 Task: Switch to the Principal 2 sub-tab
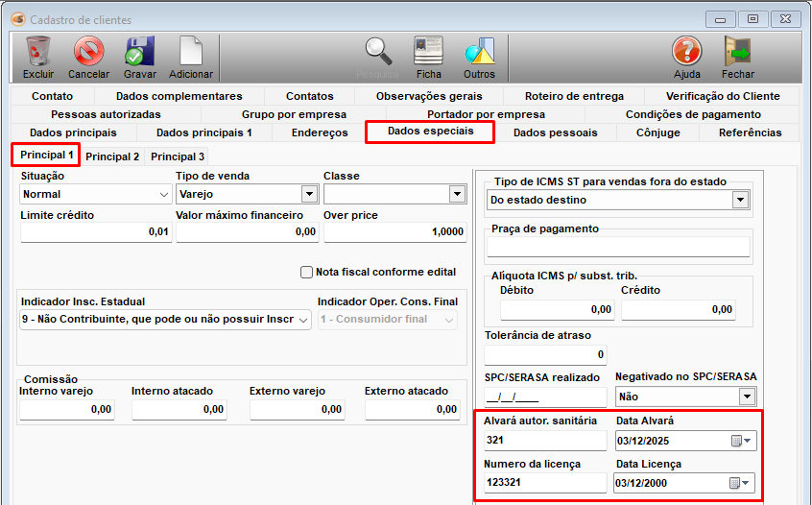[x=112, y=156]
